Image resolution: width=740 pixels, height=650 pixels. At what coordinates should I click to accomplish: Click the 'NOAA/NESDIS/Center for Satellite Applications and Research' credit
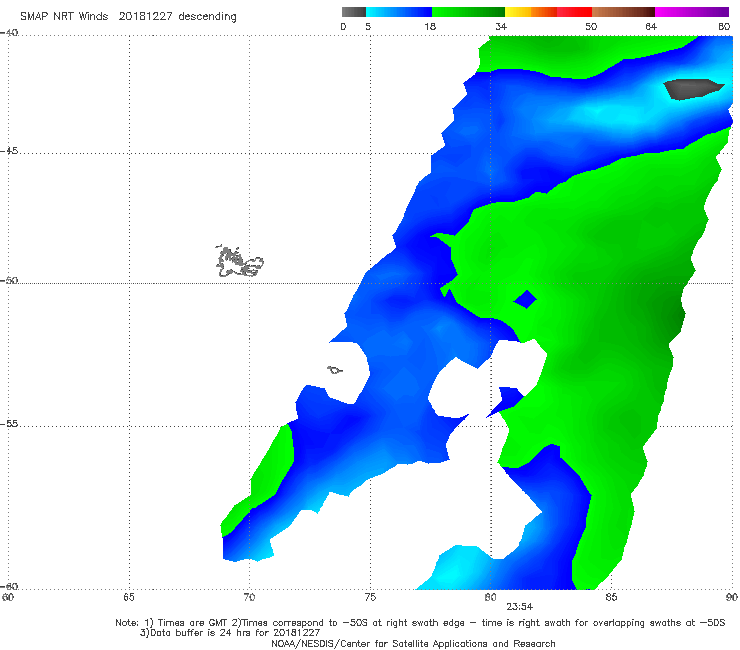413,643
